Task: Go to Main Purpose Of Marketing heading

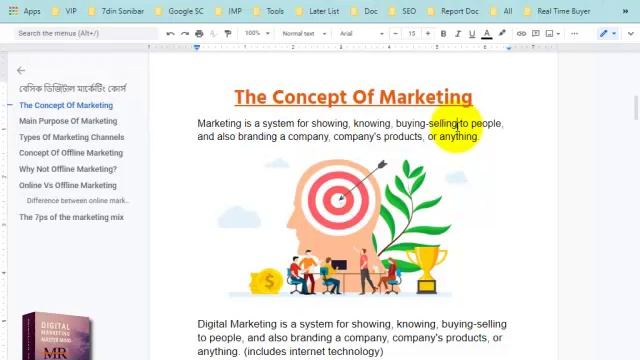Action: coord(68,121)
